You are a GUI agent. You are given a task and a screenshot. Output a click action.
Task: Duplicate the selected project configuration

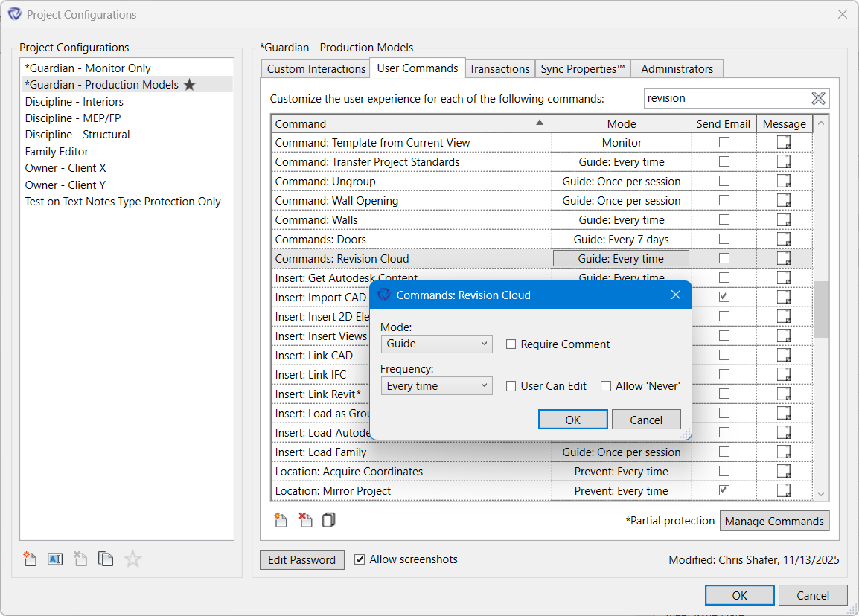105,559
